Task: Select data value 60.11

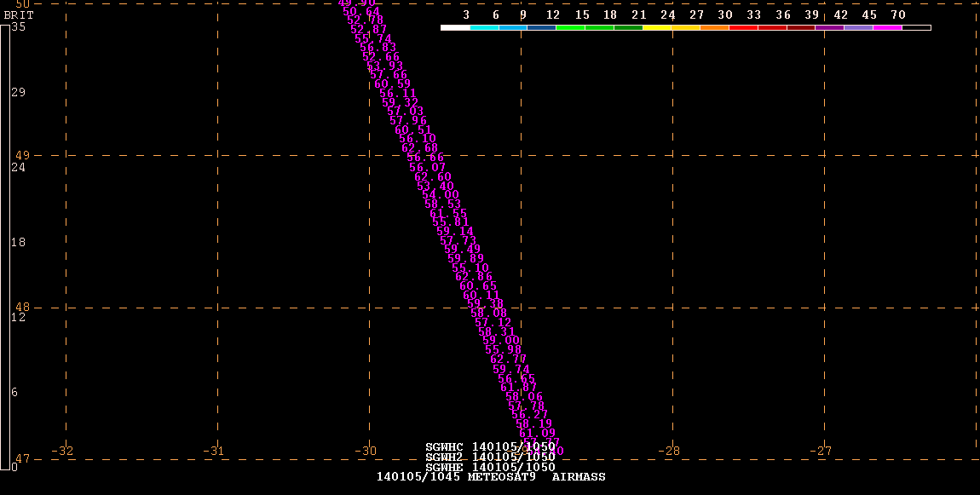Action: coord(481,295)
